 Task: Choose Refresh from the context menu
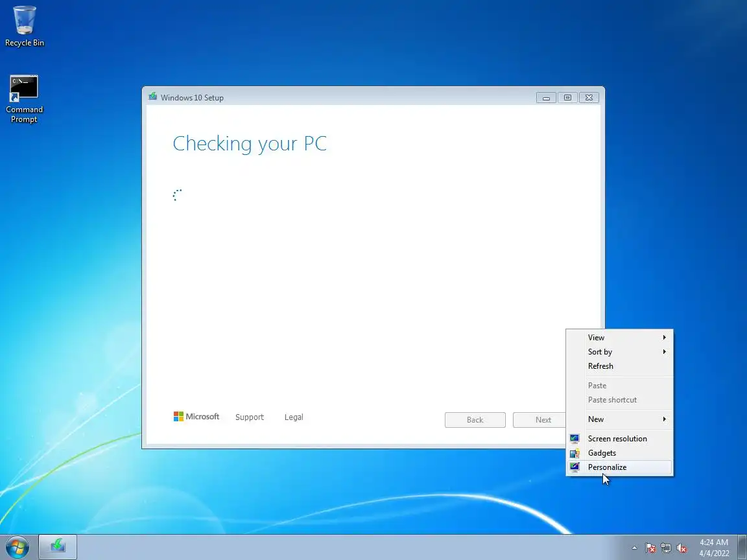(620, 366)
